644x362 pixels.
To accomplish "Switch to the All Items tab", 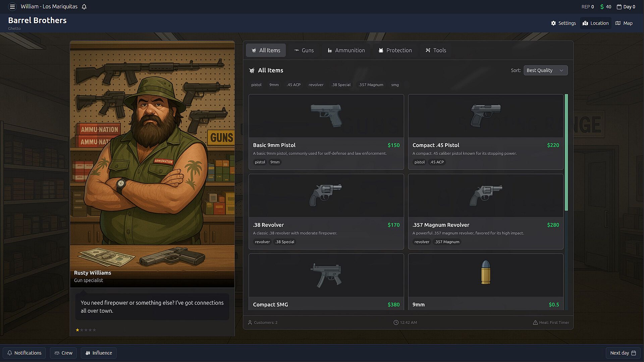I will pyautogui.click(x=266, y=50).
